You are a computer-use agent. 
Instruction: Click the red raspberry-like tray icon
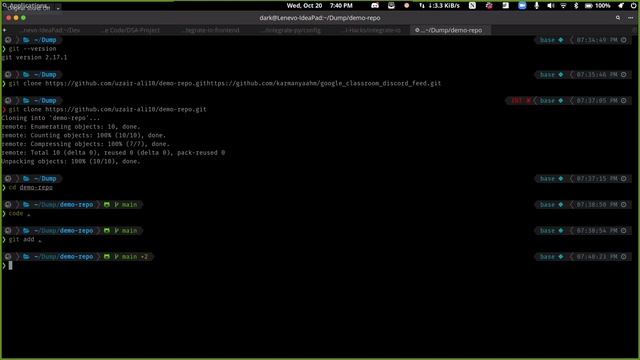coord(489,6)
